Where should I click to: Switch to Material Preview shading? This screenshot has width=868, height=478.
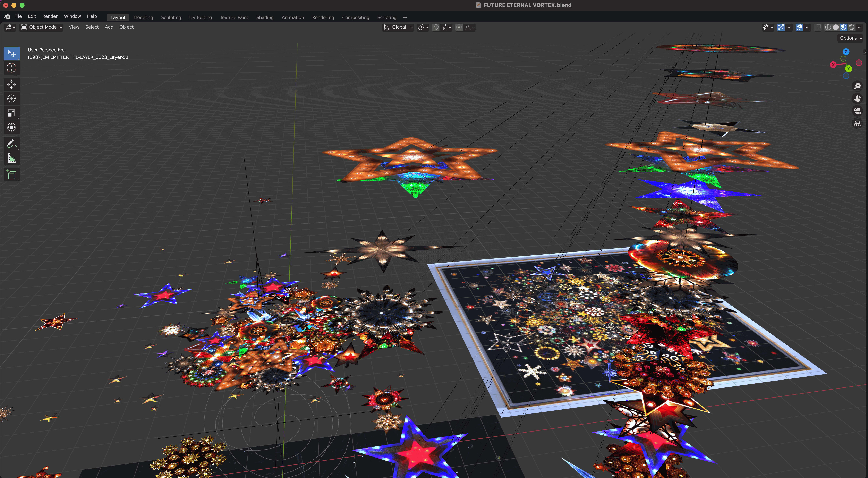(843, 27)
